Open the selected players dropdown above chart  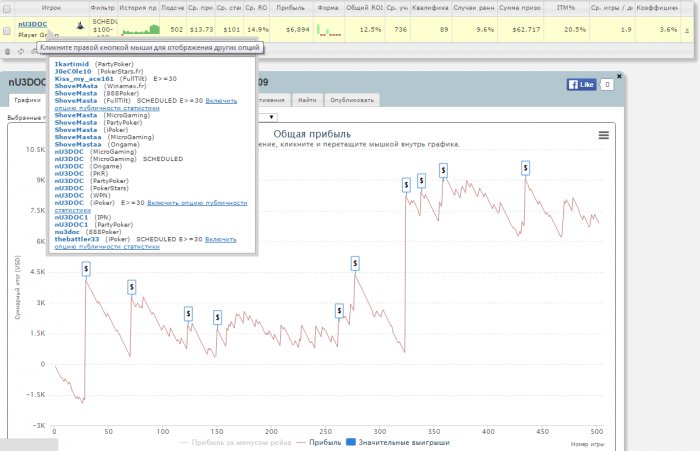point(270,117)
